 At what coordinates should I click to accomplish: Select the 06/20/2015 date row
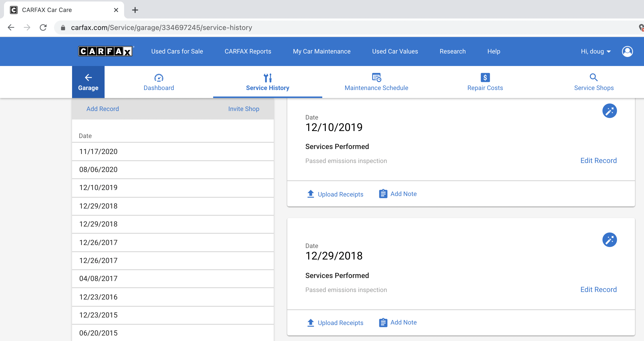pos(173,333)
